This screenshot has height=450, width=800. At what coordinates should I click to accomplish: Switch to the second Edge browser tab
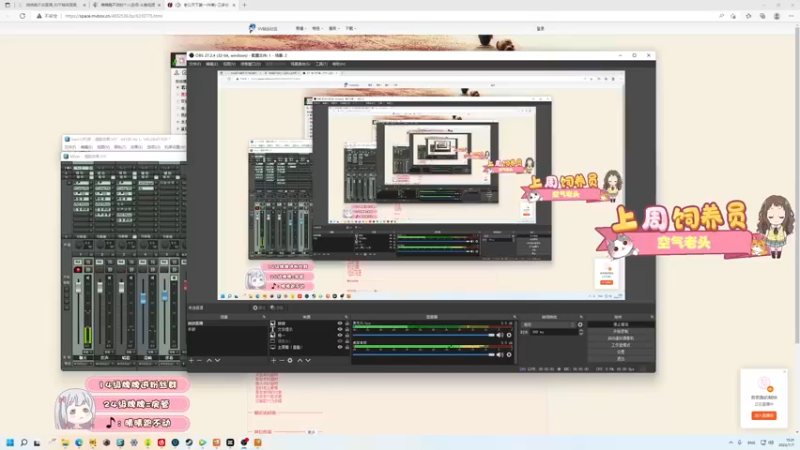pyautogui.click(x=127, y=5)
